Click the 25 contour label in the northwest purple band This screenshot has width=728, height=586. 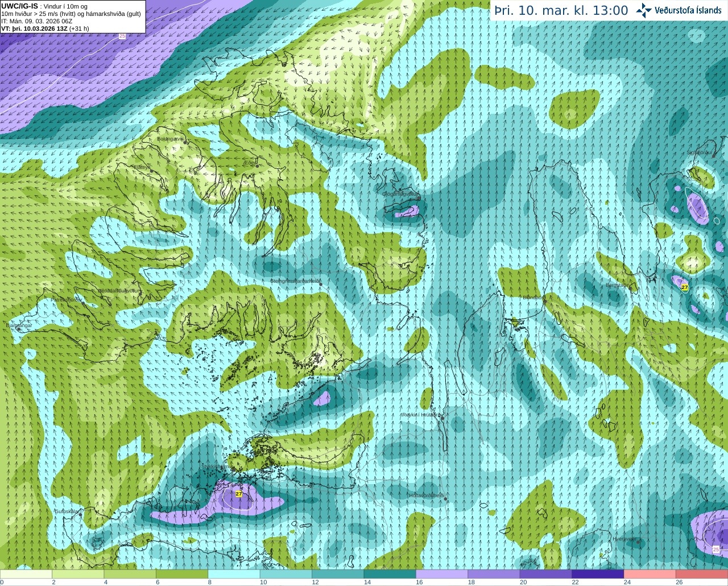click(x=122, y=36)
